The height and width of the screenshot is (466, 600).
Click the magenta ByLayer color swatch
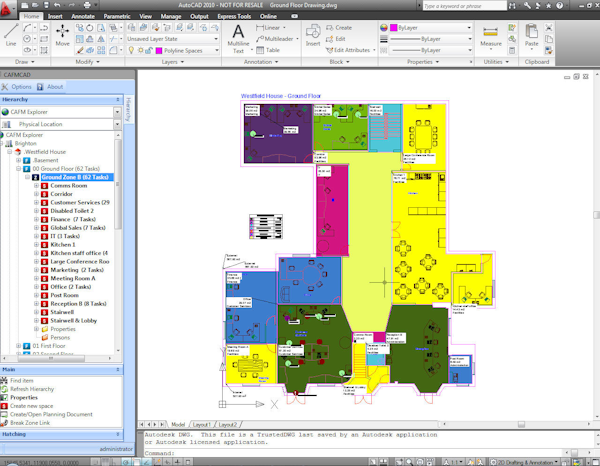[393, 28]
